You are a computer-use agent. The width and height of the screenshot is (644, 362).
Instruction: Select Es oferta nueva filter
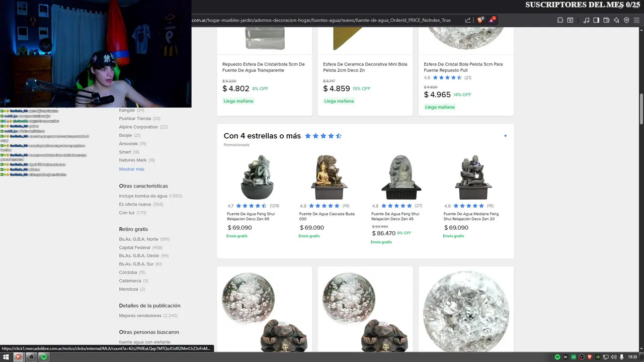click(141, 204)
